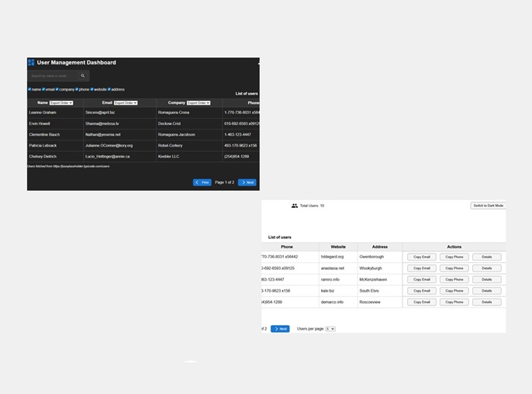Uncheck the name column checkbox
Screen dimensions: 532x394
(x=29, y=89)
